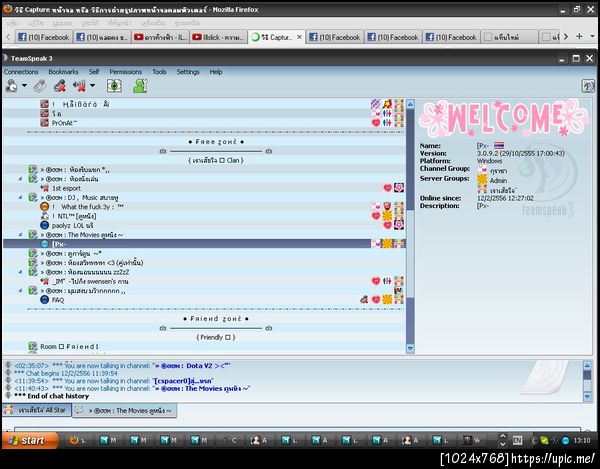Open the Bookmarks menu
The height and width of the screenshot is (469, 600).
[63, 72]
